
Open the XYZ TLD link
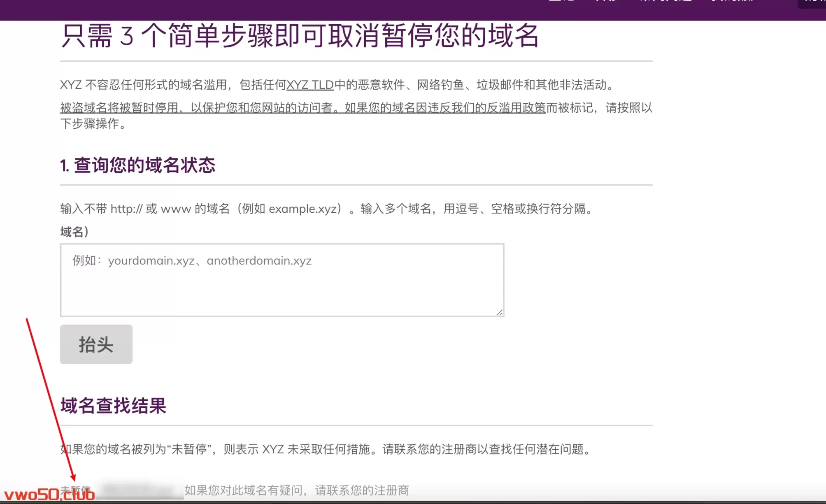click(x=310, y=85)
